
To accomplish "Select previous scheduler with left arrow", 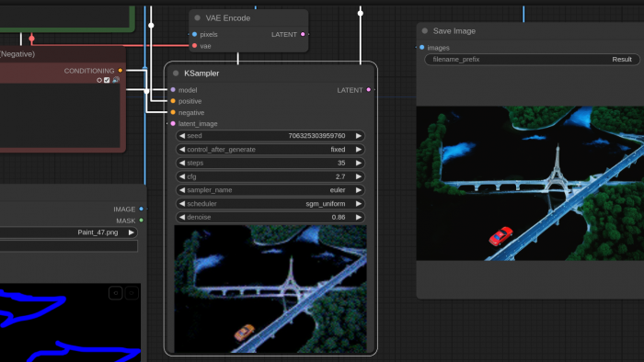I will [182, 204].
